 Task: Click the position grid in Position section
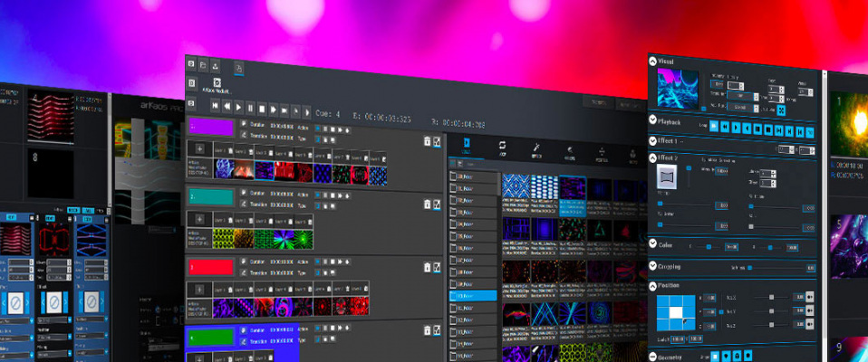(x=676, y=312)
